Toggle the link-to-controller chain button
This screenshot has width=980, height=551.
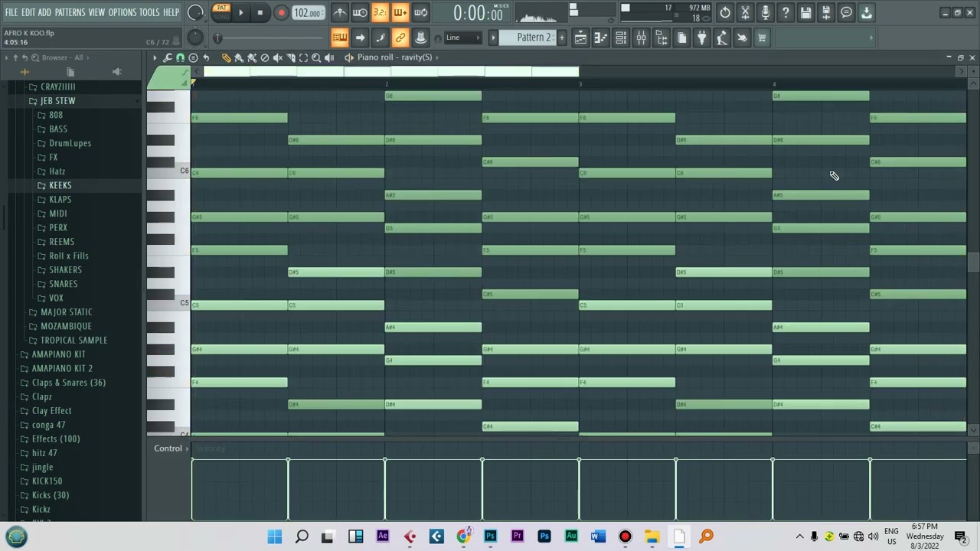[400, 37]
